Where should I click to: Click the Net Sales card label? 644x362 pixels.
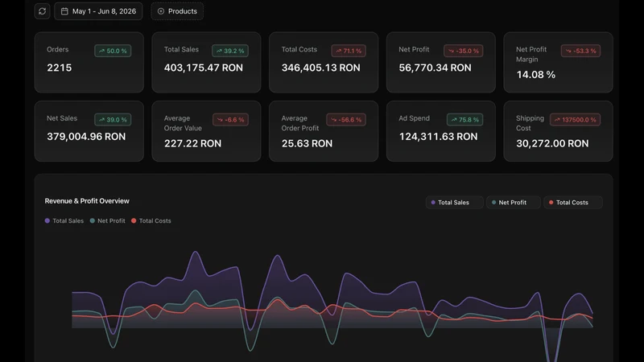click(62, 118)
